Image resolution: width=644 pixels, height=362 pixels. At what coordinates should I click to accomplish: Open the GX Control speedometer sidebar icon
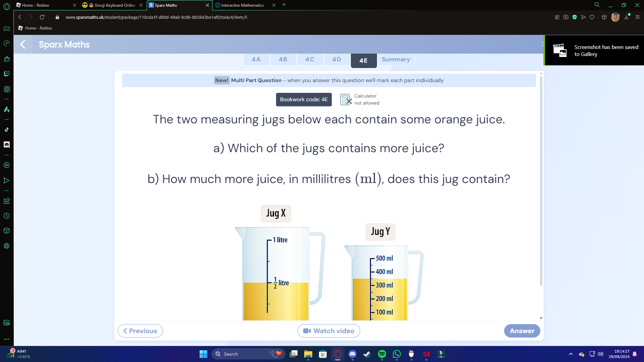[6, 44]
